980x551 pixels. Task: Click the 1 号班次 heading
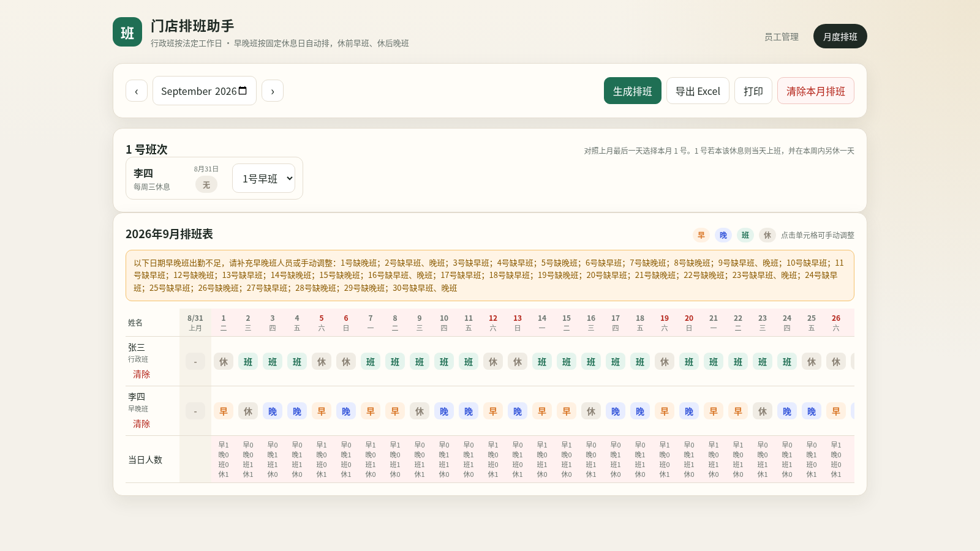coord(146,149)
